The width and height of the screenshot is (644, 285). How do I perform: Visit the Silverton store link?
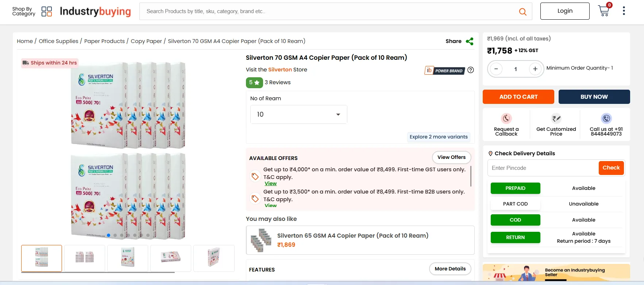[x=280, y=70]
